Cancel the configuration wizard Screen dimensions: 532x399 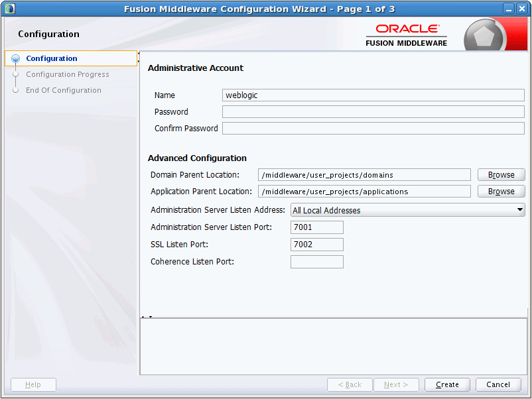coord(498,385)
